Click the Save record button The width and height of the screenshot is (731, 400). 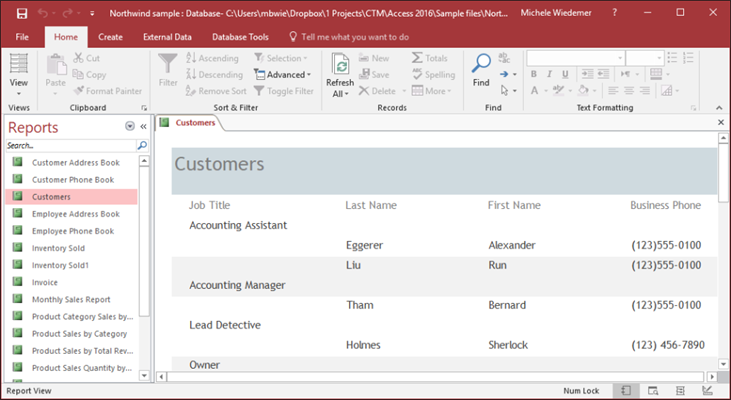374,75
